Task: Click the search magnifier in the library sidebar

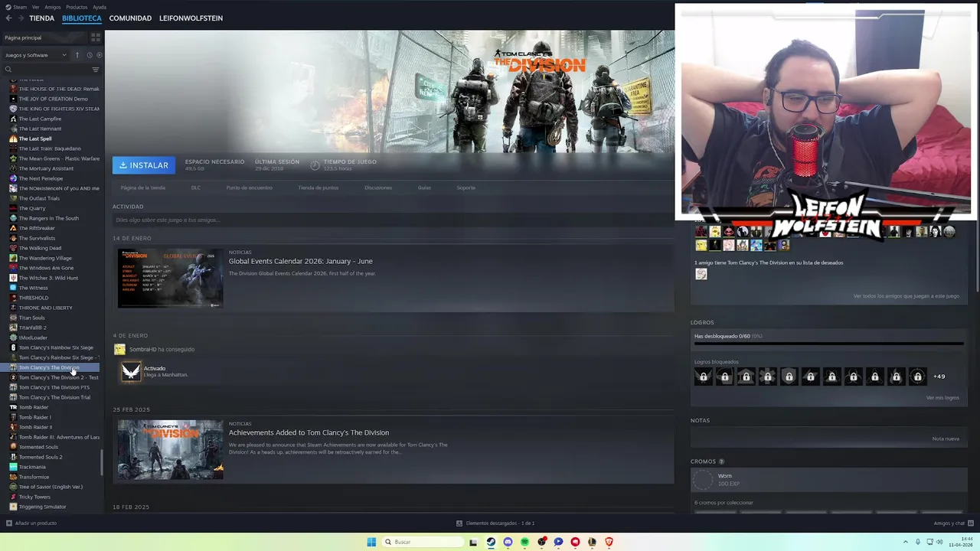Action: tap(8, 70)
